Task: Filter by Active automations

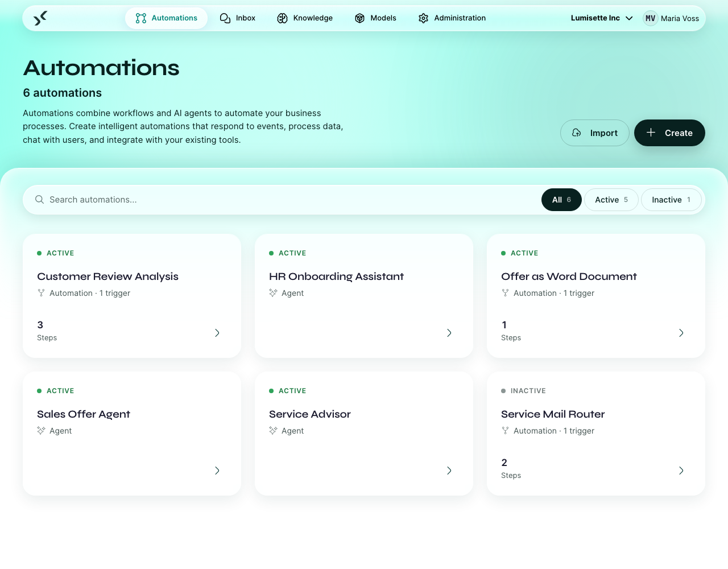Action: 611,200
